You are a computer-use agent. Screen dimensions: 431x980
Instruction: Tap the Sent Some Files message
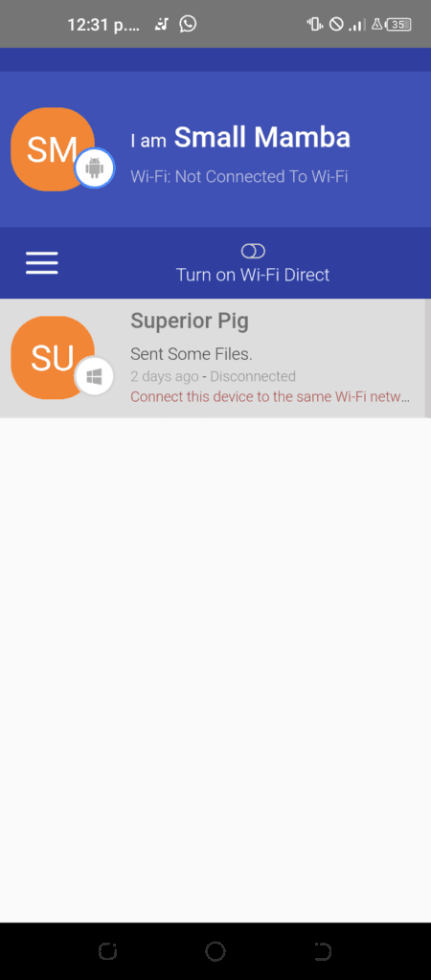(x=192, y=354)
